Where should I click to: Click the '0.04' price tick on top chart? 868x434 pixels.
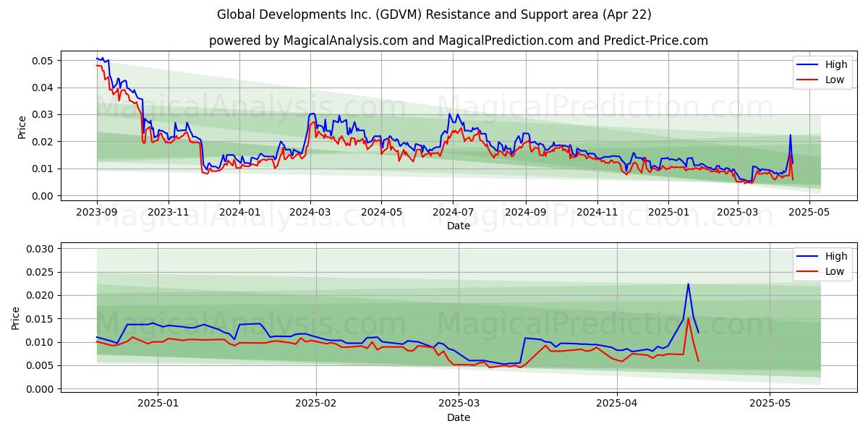point(43,88)
